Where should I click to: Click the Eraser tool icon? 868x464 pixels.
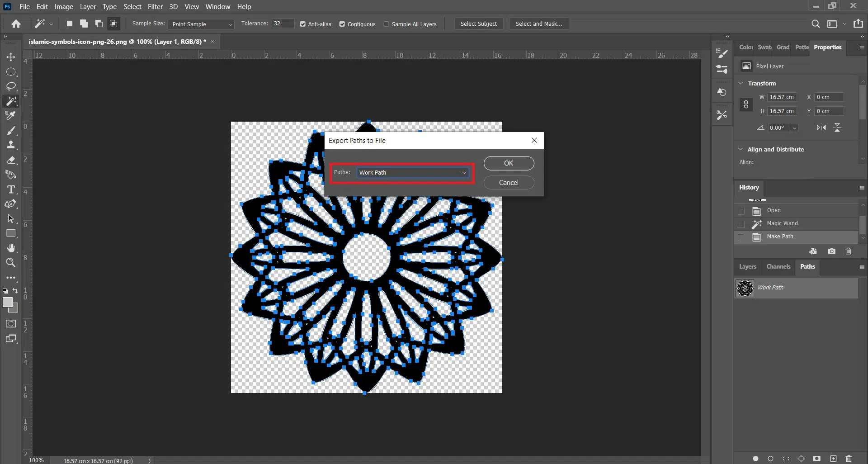pyautogui.click(x=11, y=160)
